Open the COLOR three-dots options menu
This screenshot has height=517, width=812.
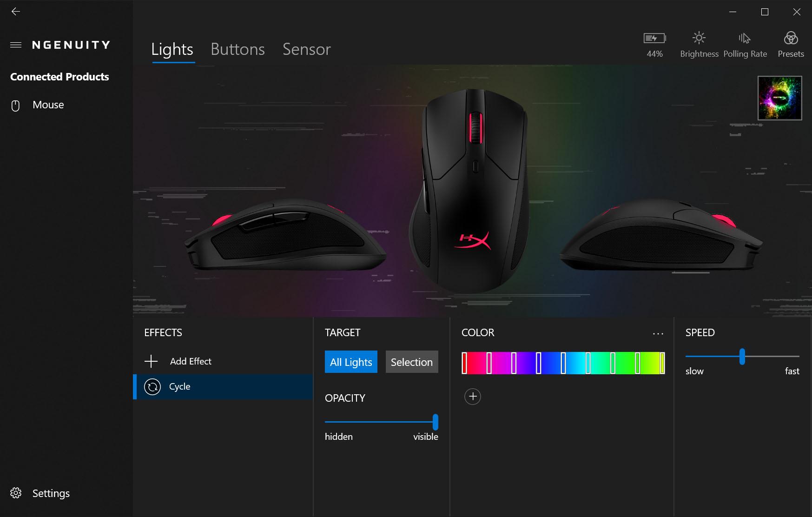pos(658,333)
